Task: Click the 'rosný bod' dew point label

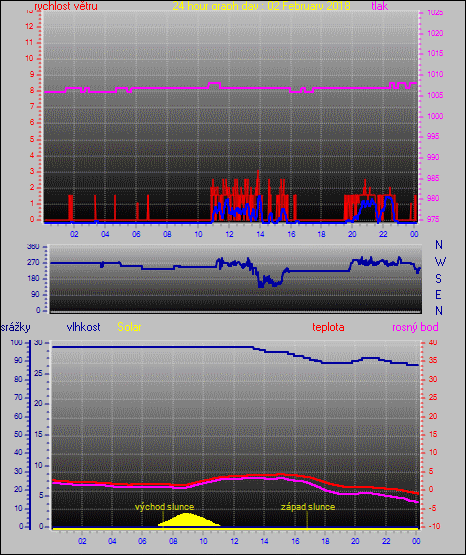Action: click(415, 327)
